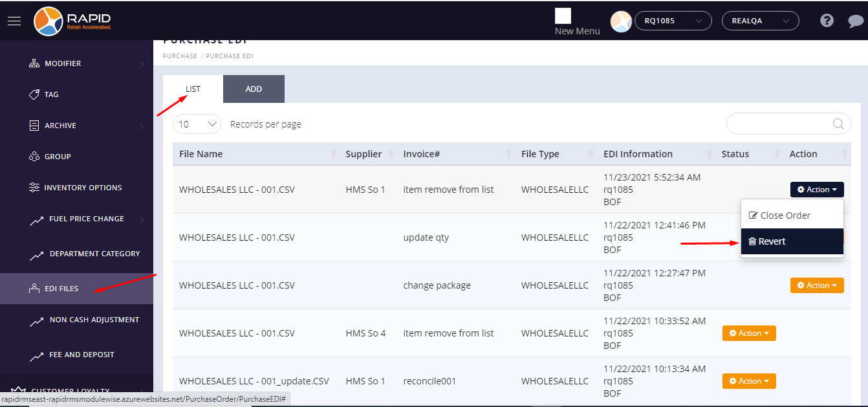The image size is (868, 407).
Task: Click the white New Menu square
Action: (563, 16)
